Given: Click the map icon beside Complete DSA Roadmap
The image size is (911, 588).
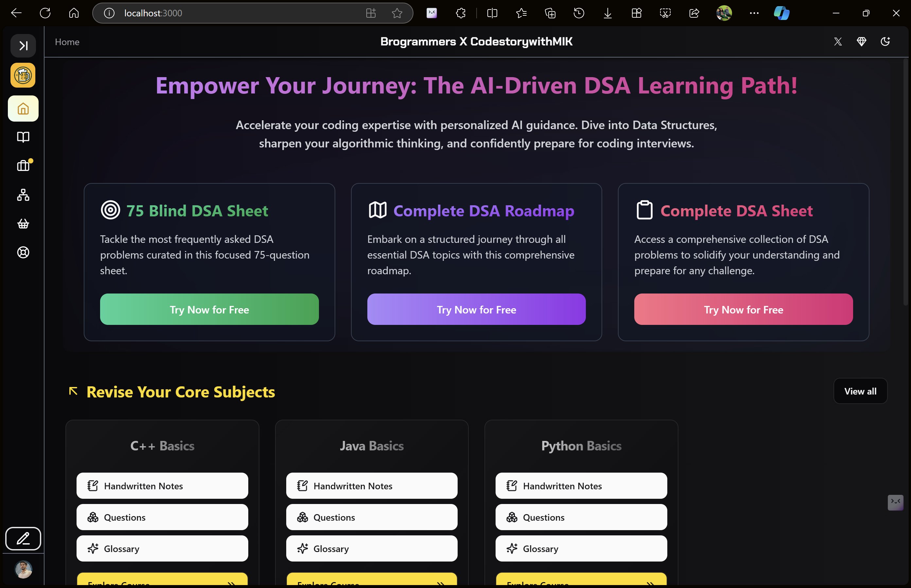Looking at the screenshot, I should pyautogui.click(x=377, y=210).
